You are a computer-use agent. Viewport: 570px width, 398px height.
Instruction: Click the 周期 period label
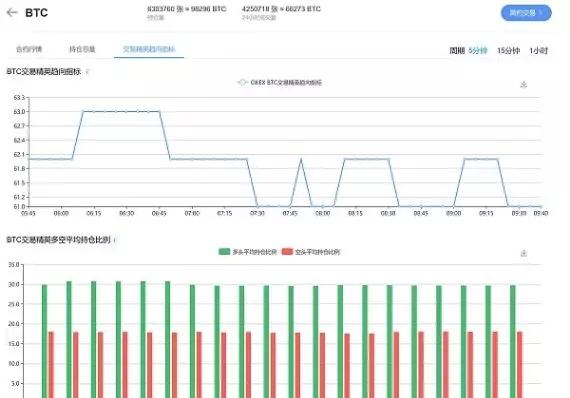(457, 51)
